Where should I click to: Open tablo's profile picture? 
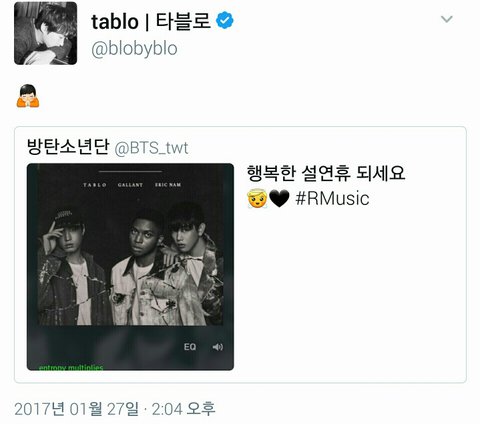[46, 33]
